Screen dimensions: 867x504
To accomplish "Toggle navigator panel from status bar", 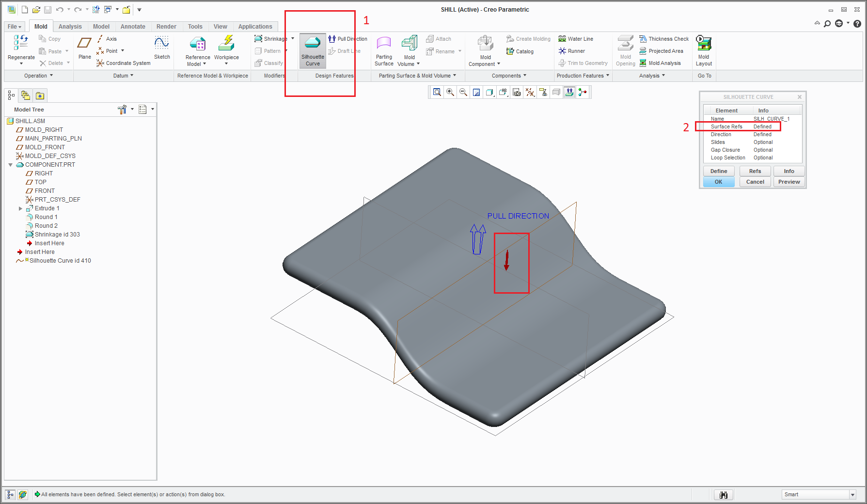I will pos(10,494).
